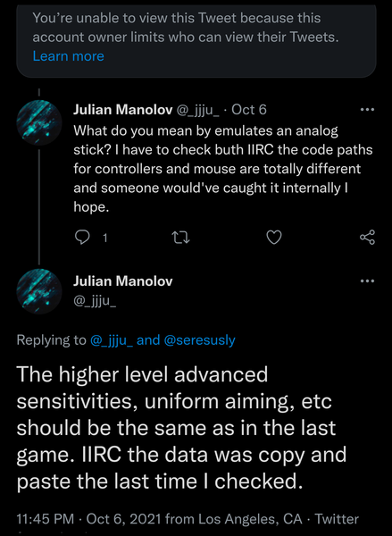The height and width of the screenshot is (536, 392).
Task: Follow the Learn more link
Action: [x=69, y=56]
